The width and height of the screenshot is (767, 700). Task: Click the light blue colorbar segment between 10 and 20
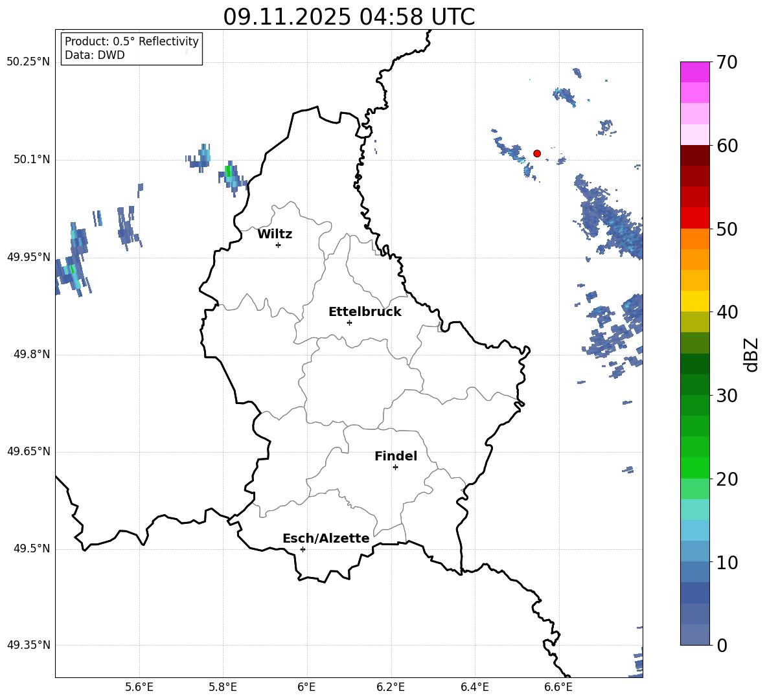click(x=694, y=530)
